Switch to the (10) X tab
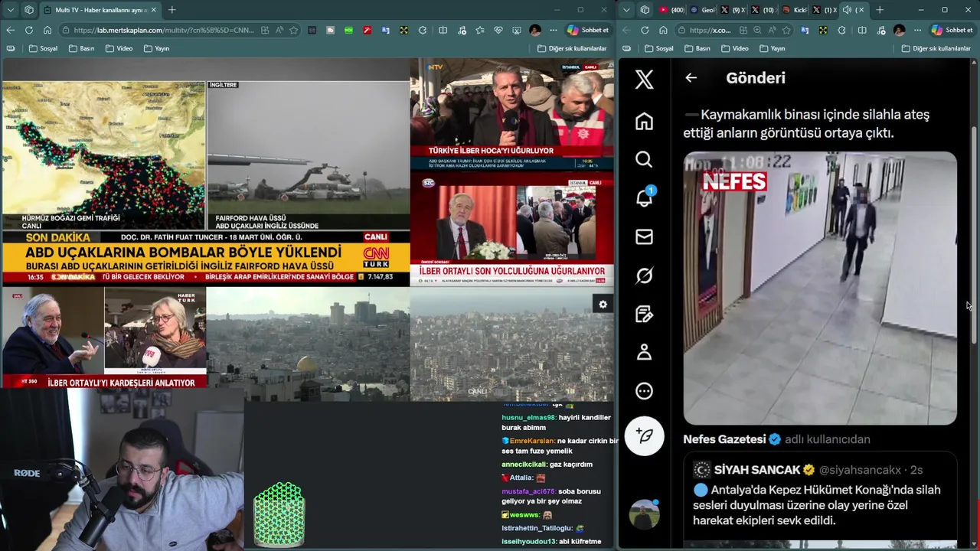The height and width of the screenshot is (551, 980). 764,10
